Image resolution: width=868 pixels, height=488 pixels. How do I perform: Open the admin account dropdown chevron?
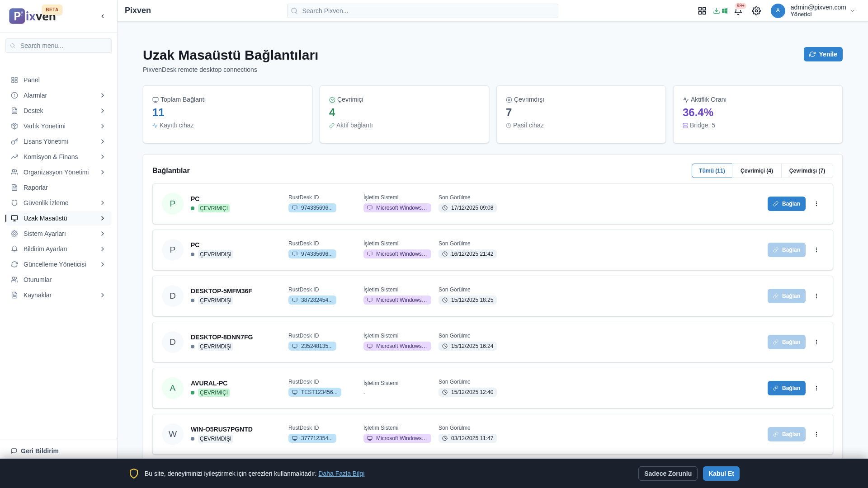pos(853,11)
